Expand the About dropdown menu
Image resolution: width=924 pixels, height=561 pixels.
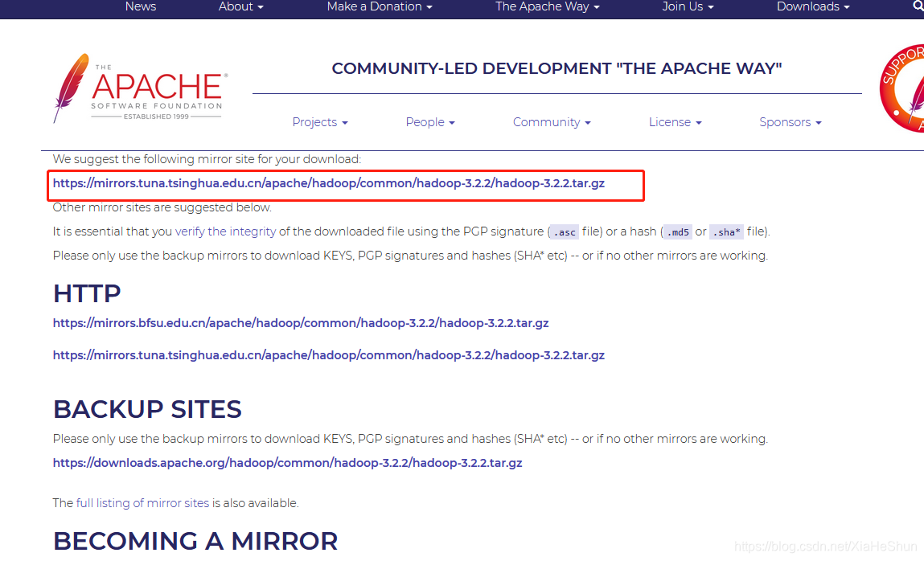pos(240,6)
